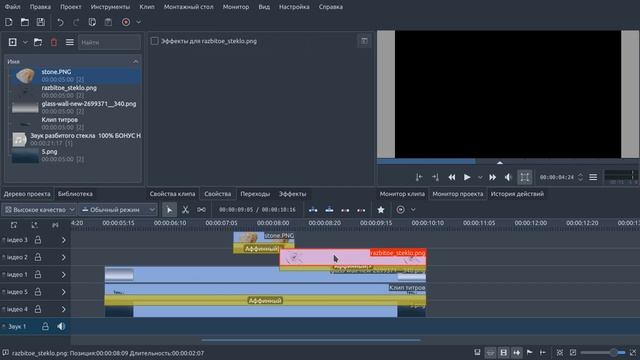640x360 pixels.
Task: Lock the Видео 5 track
Action: [x=38, y=292]
